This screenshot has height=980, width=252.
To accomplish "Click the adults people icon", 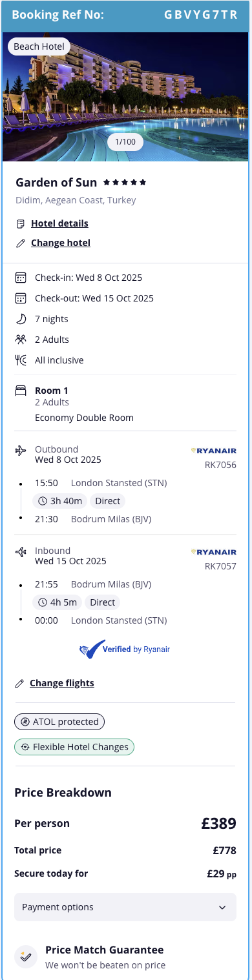I will (21, 340).
